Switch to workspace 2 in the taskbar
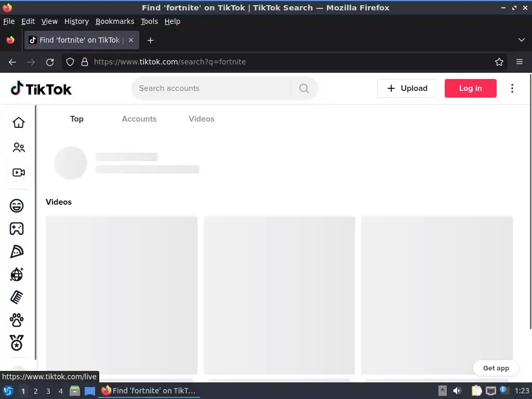Viewport: 532px width, 399px height. (36, 391)
